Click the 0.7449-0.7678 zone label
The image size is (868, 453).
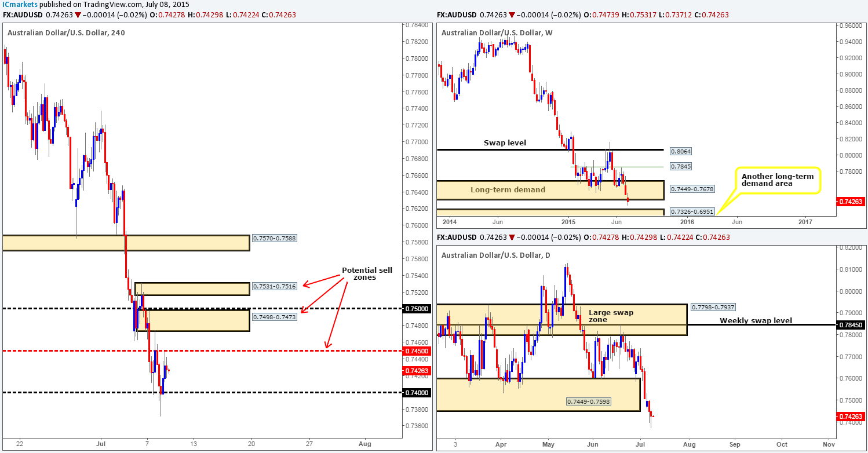[x=692, y=189]
